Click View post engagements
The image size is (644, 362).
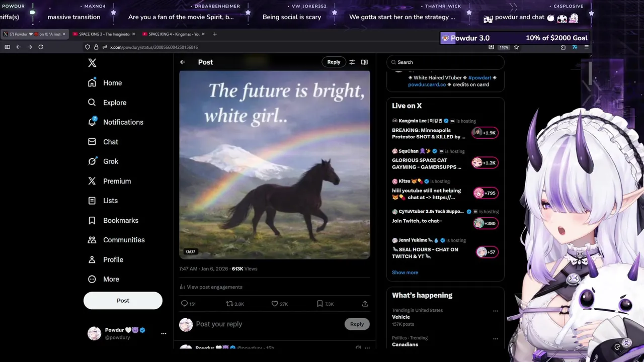pos(211,287)
